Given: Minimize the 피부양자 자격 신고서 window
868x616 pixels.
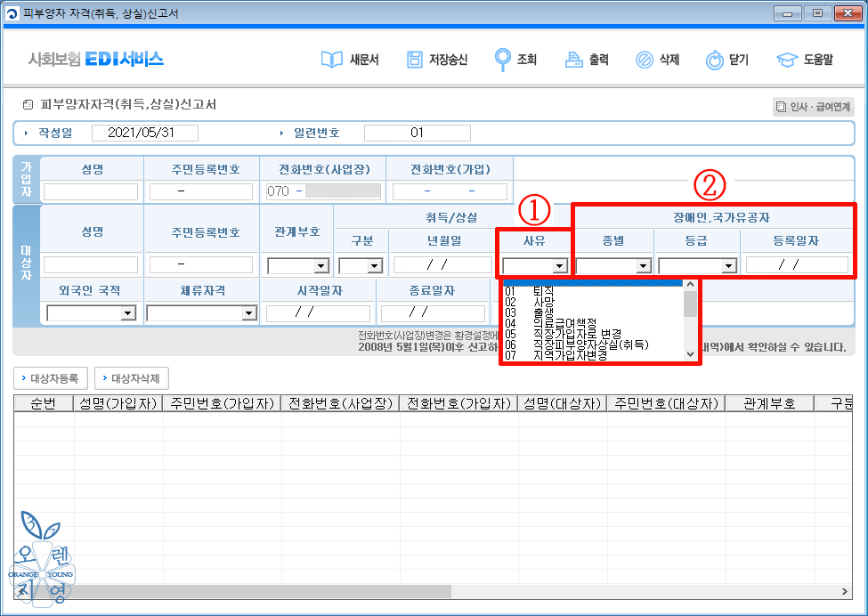Looking at the screenshot, I should click(787, 14).
